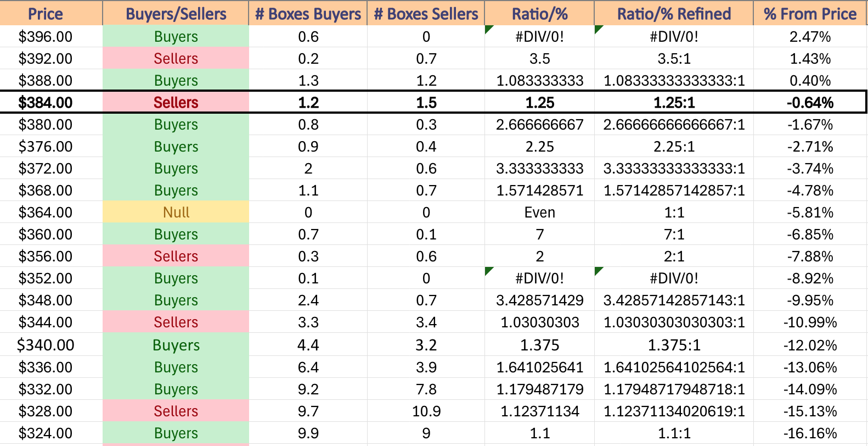Click the $368.00 price cell
This screenshot has height=446, width=868.
[x=51, y=191]
